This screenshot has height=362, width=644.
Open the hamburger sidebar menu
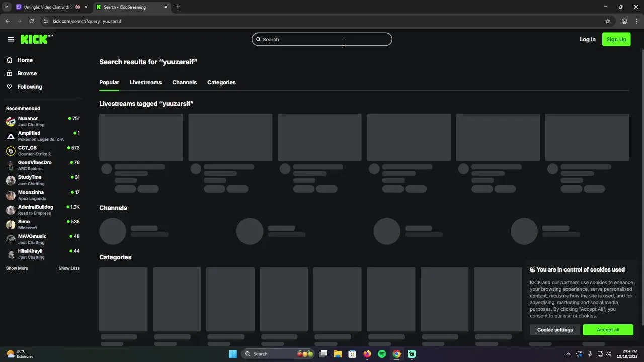[x=11, y=39]
